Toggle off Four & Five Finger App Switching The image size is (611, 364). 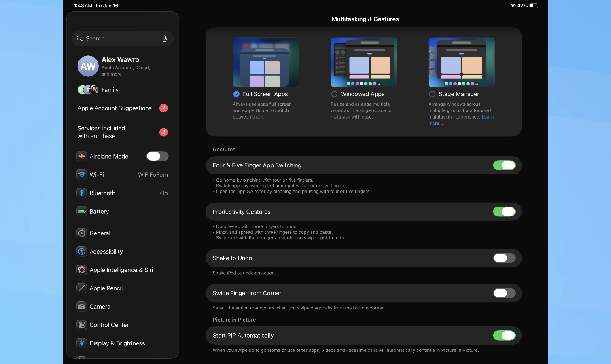click(504, 165)
